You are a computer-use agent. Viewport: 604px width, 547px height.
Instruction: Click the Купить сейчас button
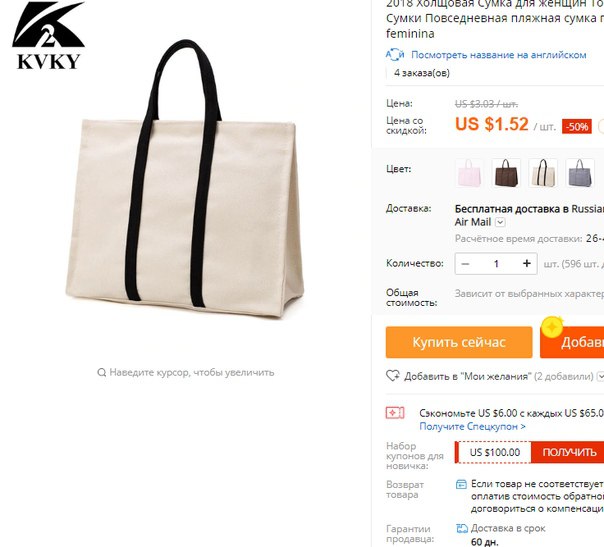(459, 342)
